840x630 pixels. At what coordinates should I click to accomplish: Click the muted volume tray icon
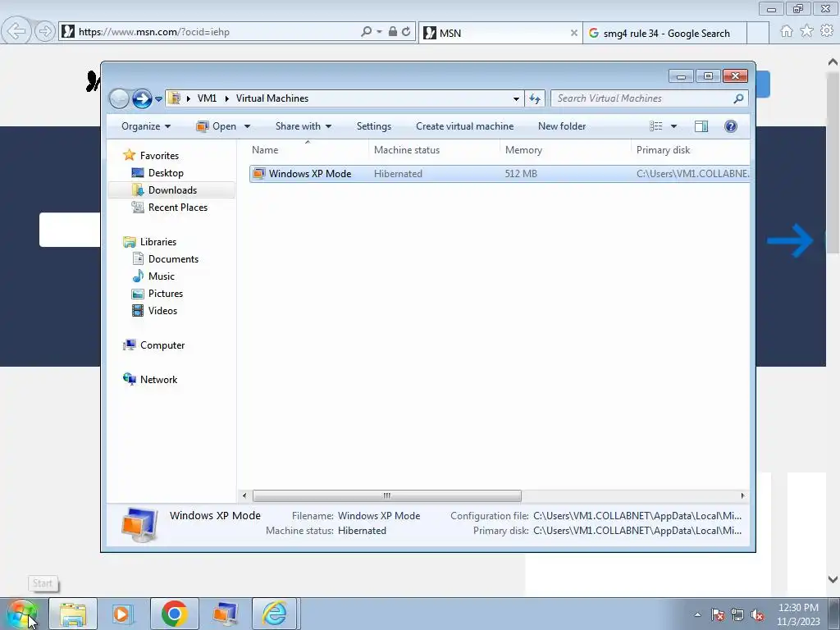pyautogui.click(x=757, y=615)
